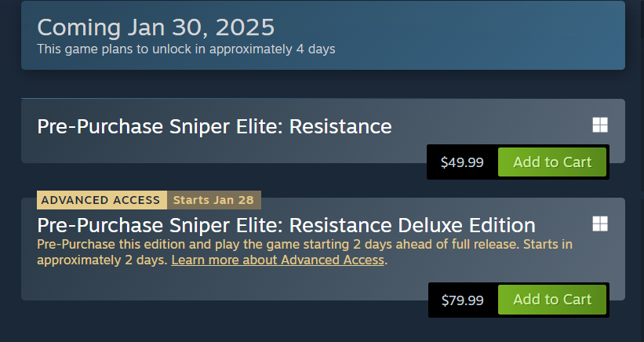The height and width of the screenshot is (342, 644).
Task: Add the $79.99 Deluxe Edition to cart
Action: (x=552, y=300)
